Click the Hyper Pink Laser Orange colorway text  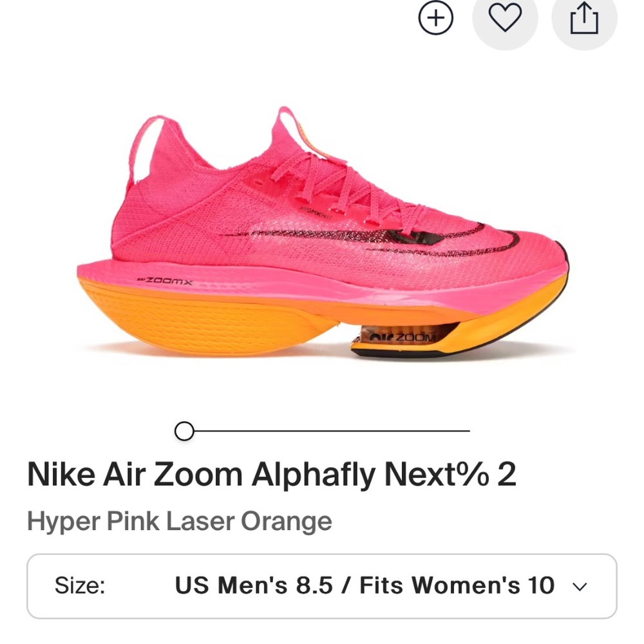click(x=179, y=520)
